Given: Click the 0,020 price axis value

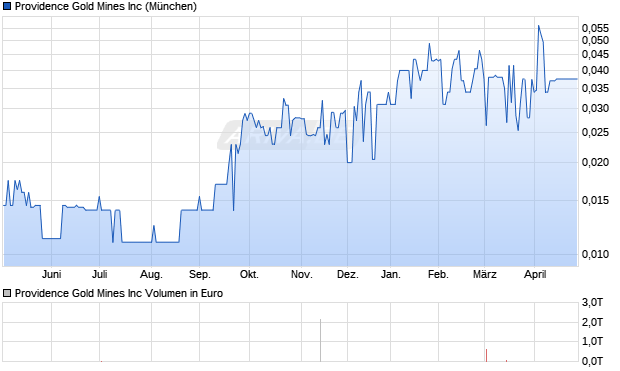Looking at the screenshot, I should (595, 163).
